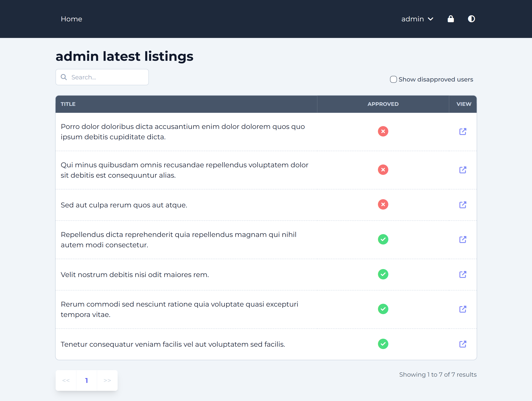This screenshot has width=532, height=401.
Task: Toggle the red approval status for Sed aut culpa
Action: (383, 204)
